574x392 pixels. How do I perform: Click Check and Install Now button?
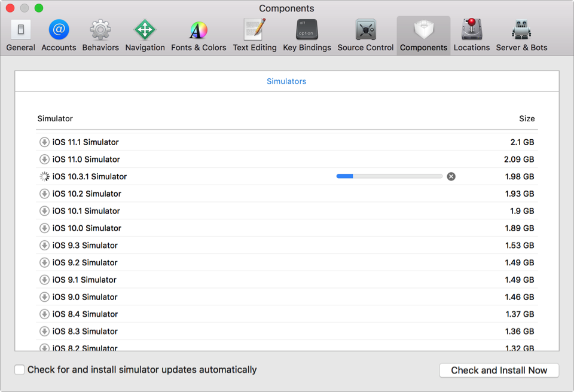coord(499,370)
